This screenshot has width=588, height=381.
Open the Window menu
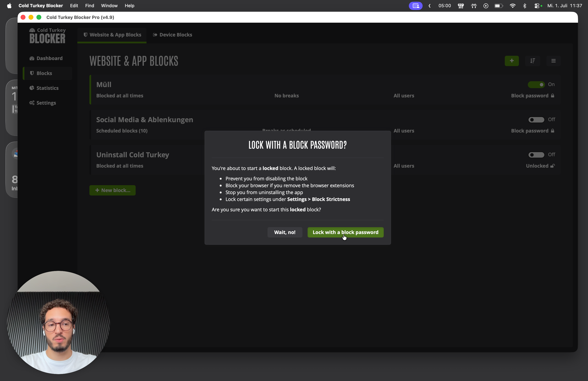point(109,6)
